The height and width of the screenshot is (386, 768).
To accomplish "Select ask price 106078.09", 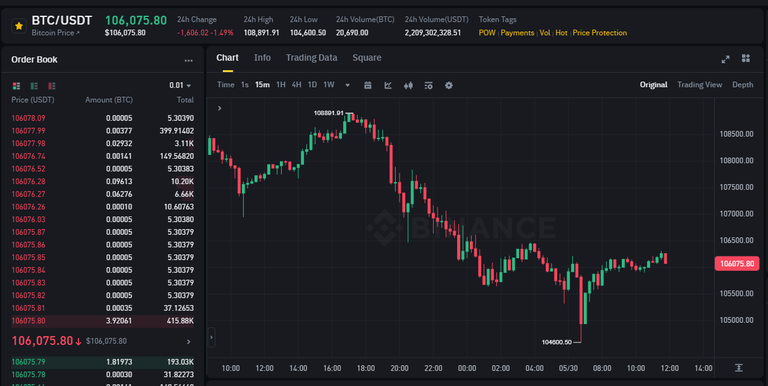I will point(28,118).
